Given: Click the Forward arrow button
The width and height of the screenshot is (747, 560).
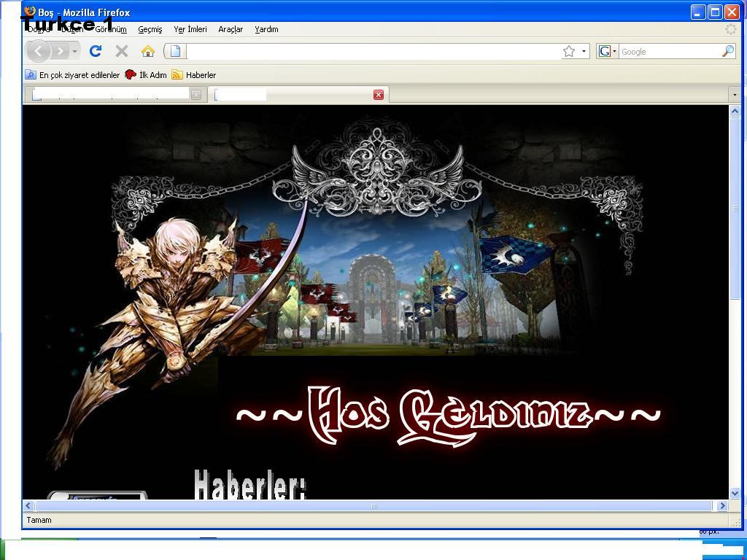Looking at the screenshot, I should point(60,51).
